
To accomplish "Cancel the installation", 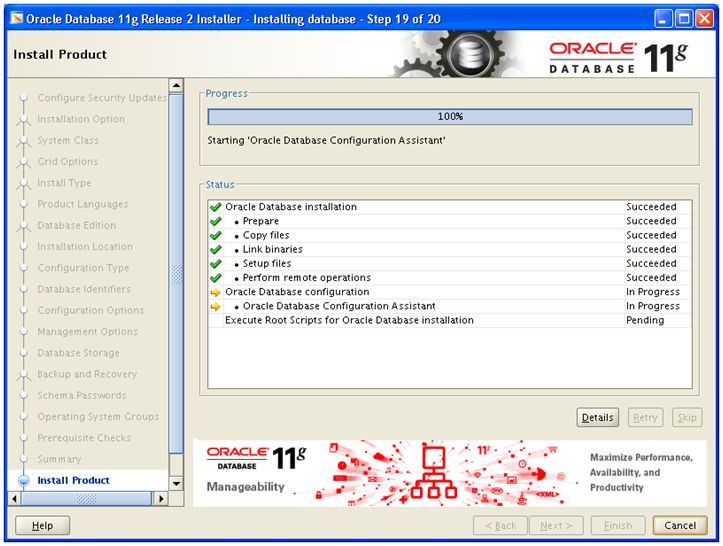I will coord(680,525).
